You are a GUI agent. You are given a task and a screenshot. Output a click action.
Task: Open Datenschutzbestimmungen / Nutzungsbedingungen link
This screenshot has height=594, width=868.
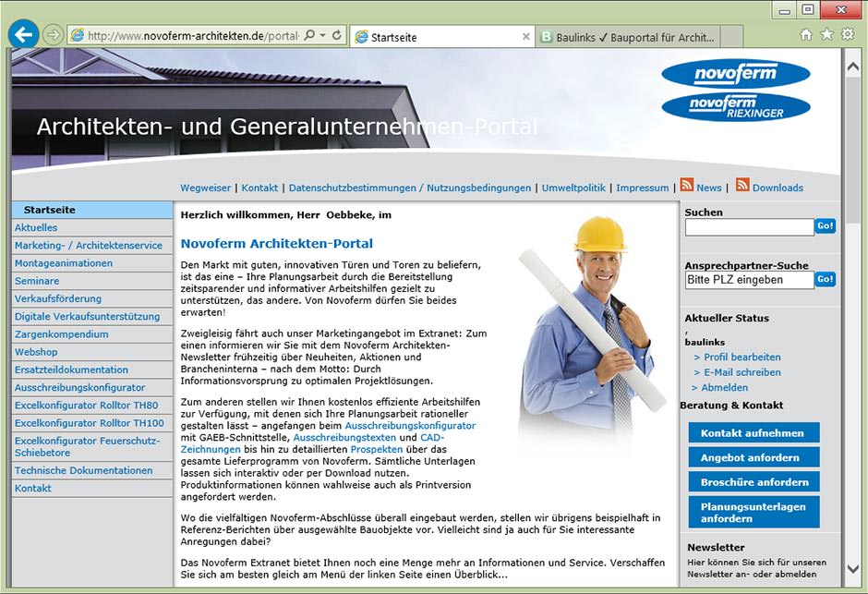coord(410,188)
